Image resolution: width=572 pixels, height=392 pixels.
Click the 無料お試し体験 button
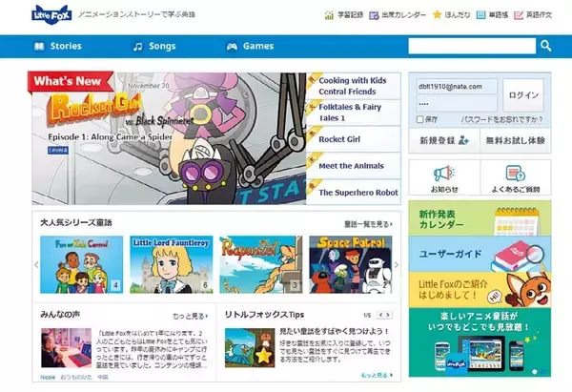[x=515, y=140]
